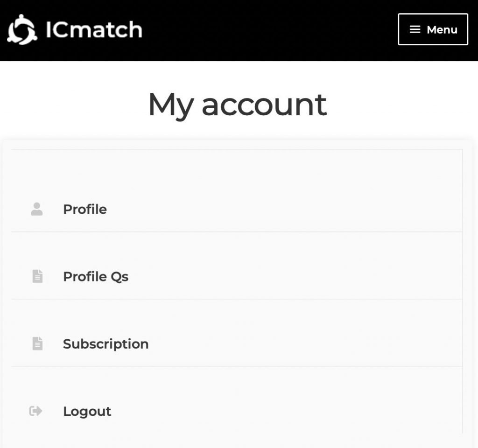Click the document icon beside Profile Qs

[x=37, y=276]
